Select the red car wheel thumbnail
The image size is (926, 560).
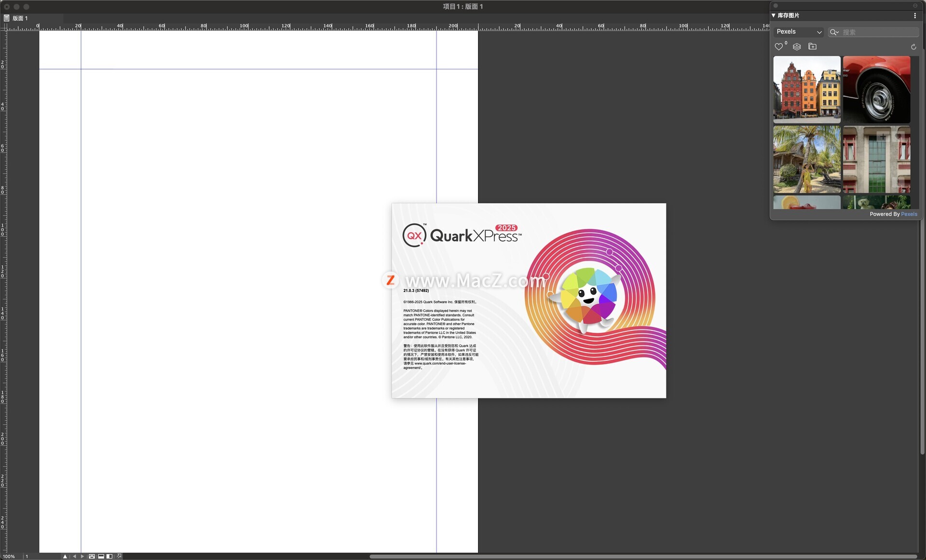point(876,89)
